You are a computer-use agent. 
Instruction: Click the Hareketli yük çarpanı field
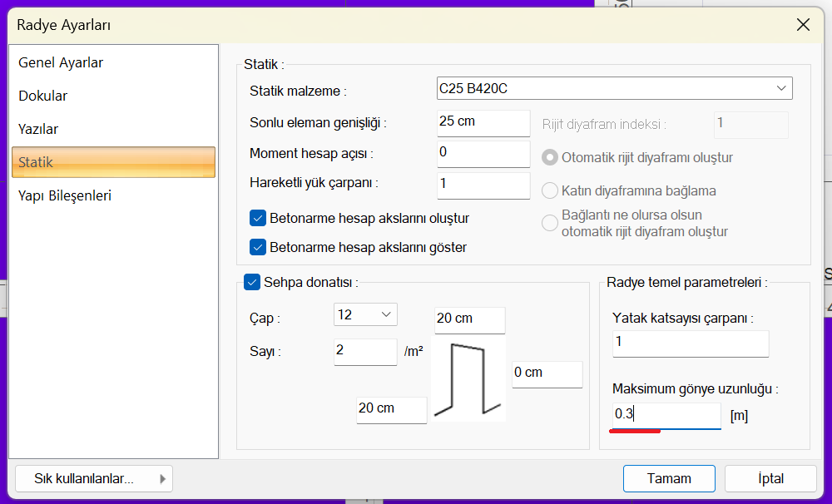point(483,185)
